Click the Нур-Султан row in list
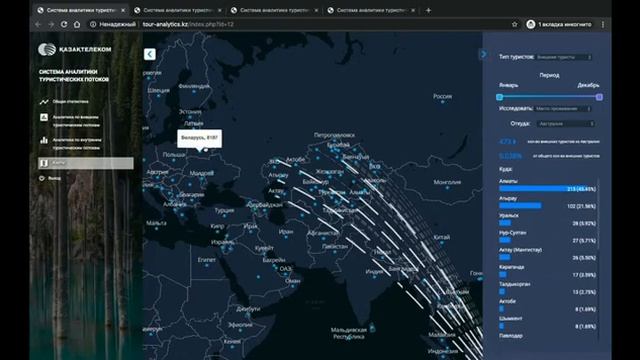Screen dimensions: 640x360 547,237
